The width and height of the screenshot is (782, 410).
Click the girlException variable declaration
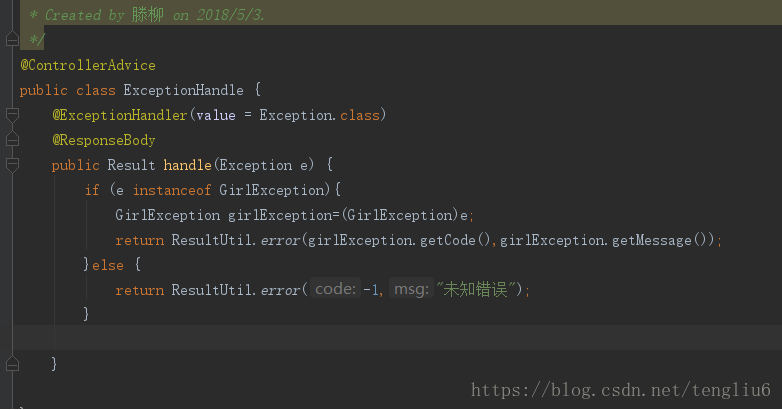click(280, 215)
